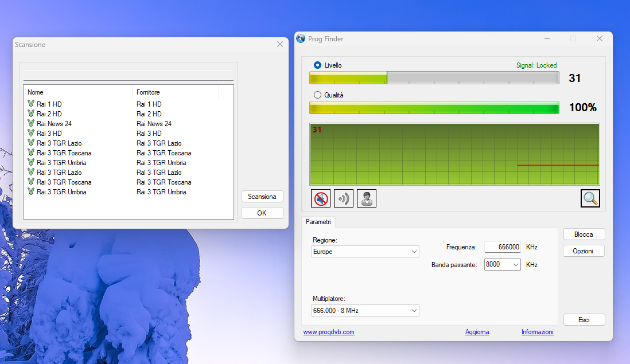Image resolution: width=630 pixels, height=364 pixels.
Task: Click the user profile icon button
Action: (367, 198)
